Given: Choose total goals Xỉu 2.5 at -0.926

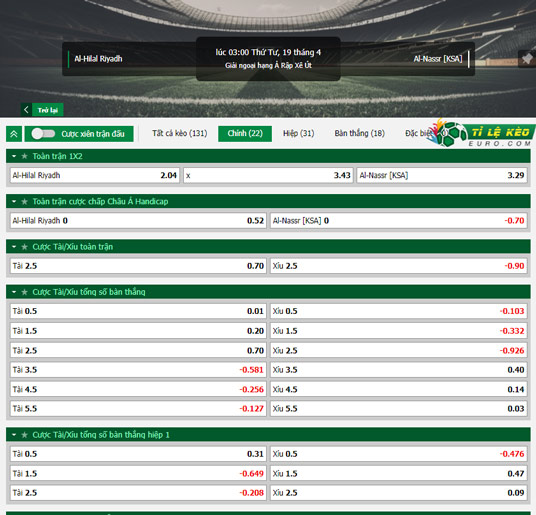Looking at the screenshot, I should (398, 350).
